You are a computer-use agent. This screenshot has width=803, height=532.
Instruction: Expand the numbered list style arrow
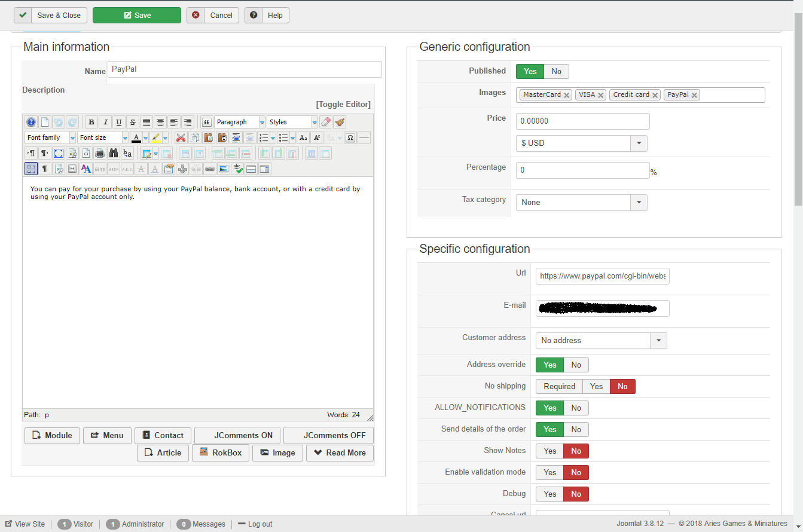tap(273, 137)
